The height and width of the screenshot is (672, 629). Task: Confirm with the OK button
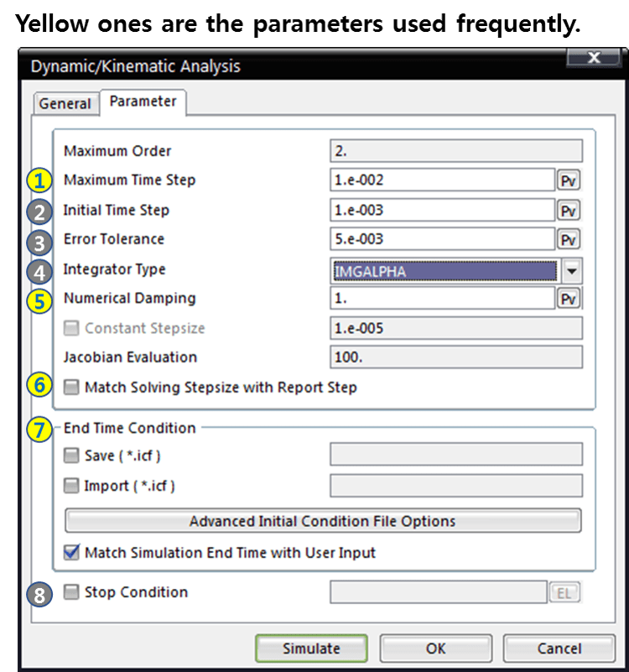pos(436,649)
